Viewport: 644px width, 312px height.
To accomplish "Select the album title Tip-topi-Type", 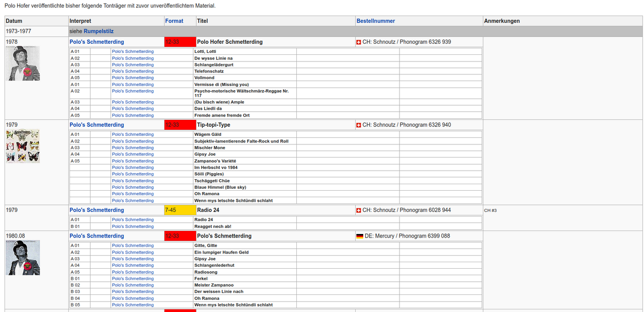I will [x=214, y=125].
